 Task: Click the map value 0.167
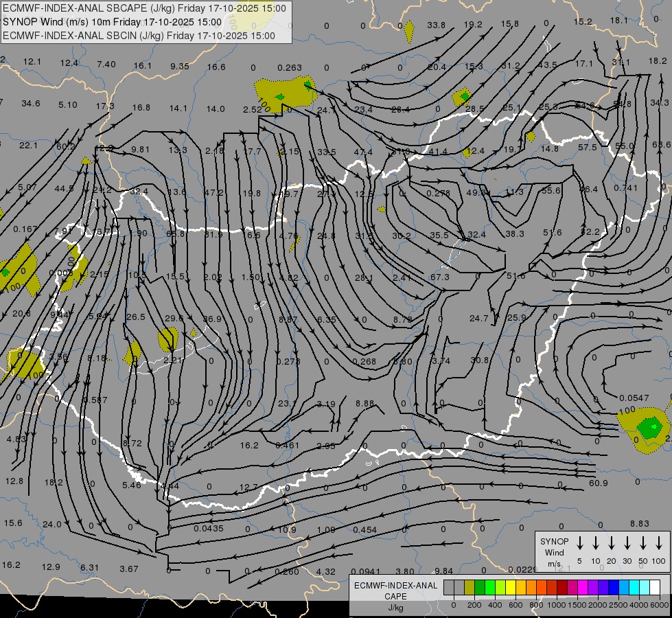point(25,229)
